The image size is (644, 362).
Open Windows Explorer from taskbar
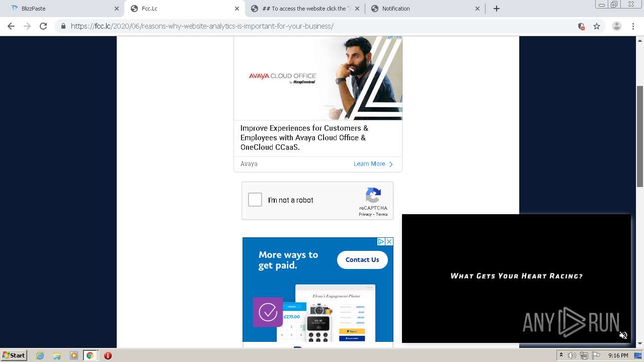pos(57,355)
